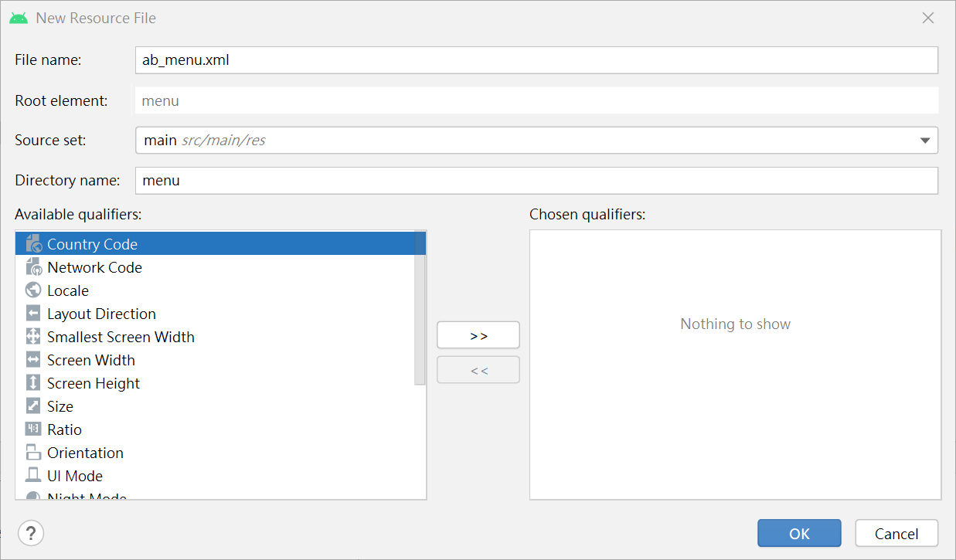Add qualifier with the >> button

tap(478, 334)
